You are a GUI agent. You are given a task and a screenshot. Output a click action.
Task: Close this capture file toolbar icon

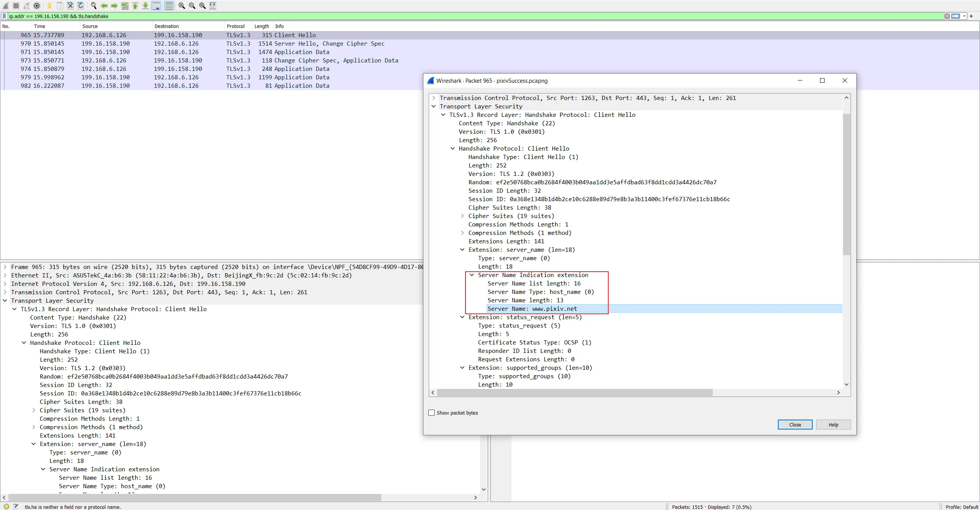pos(70,5)
